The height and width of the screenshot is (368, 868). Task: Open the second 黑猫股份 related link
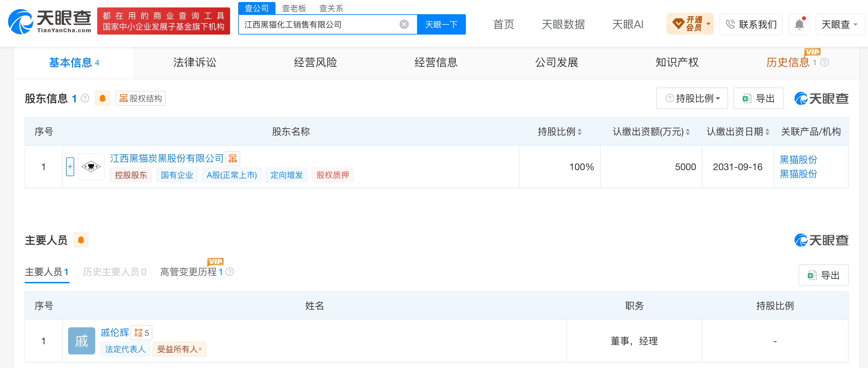pos(799,174)
